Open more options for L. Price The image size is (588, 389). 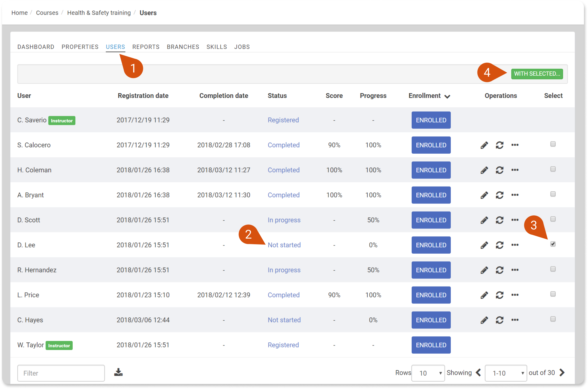coord(515,295)
